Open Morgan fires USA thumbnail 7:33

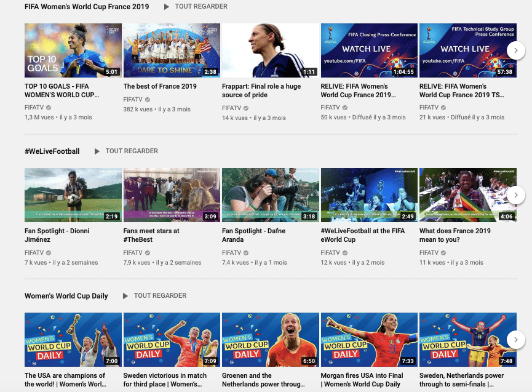369,340
